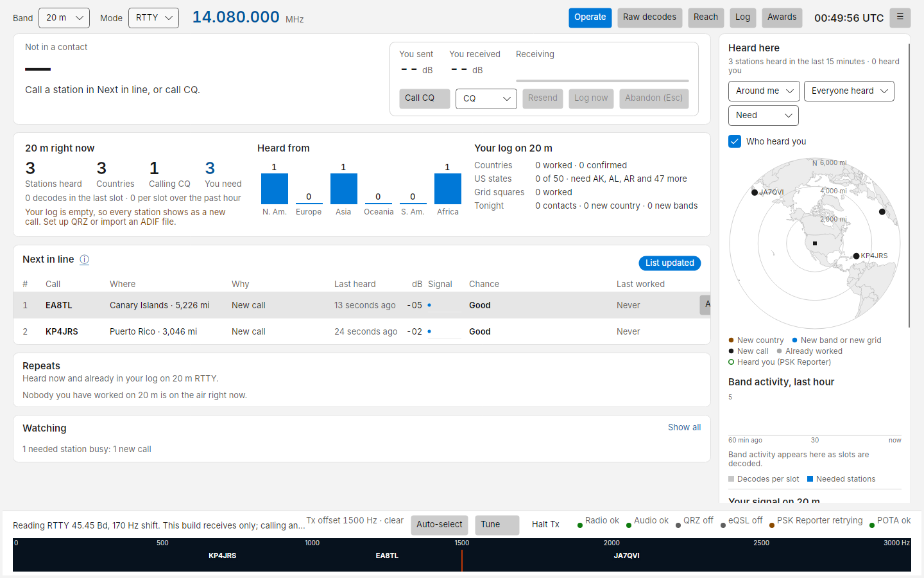Open the Next in line info icon
The height and width of the screenshot is (578, 924).
pyautogui.click(x=84, y=259)
